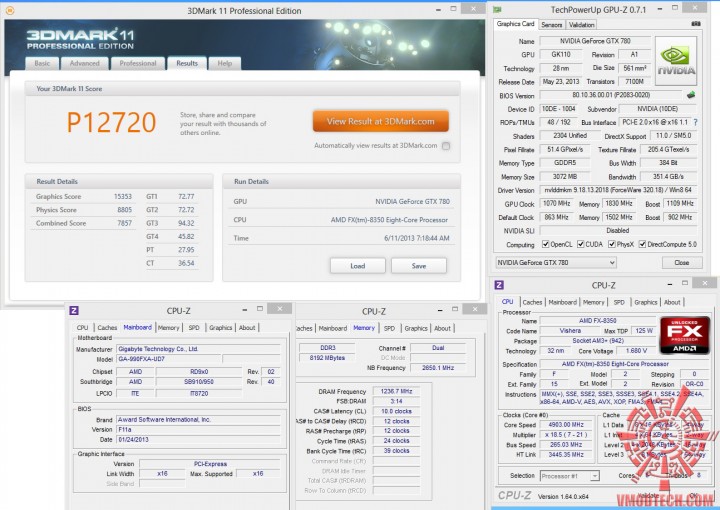Open the Validation tab in GPU-Z

coord(581,25)
